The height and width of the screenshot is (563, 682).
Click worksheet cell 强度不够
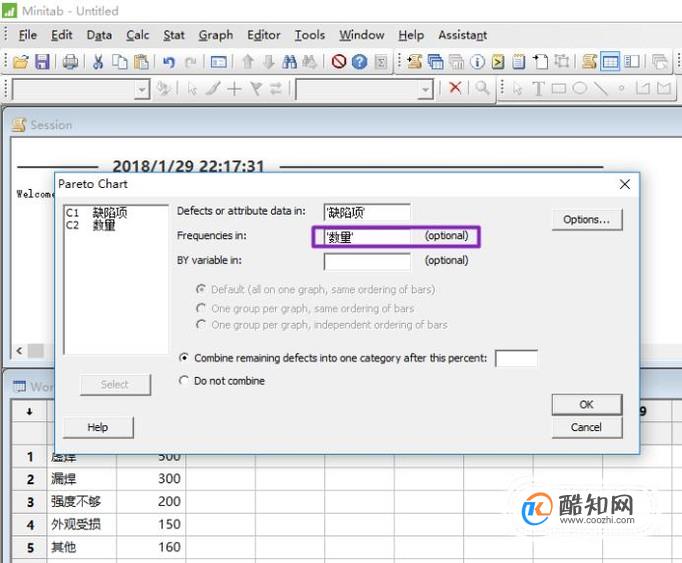click(x=81, y=502)
